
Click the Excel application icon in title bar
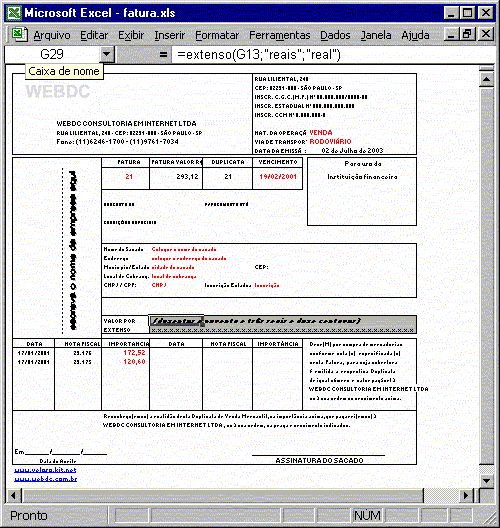[x=14, y=13]
